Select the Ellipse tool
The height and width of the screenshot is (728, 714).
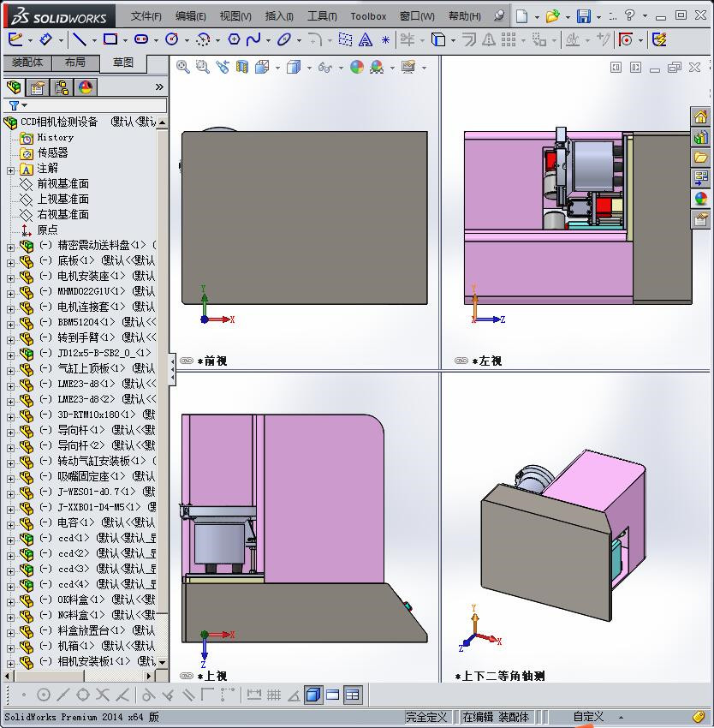pos(283,39)
